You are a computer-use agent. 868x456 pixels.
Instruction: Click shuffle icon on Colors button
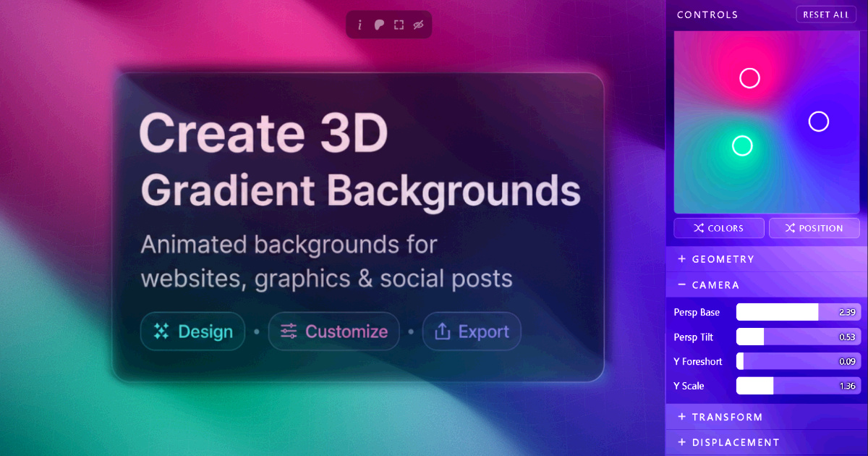click(699, 228)
